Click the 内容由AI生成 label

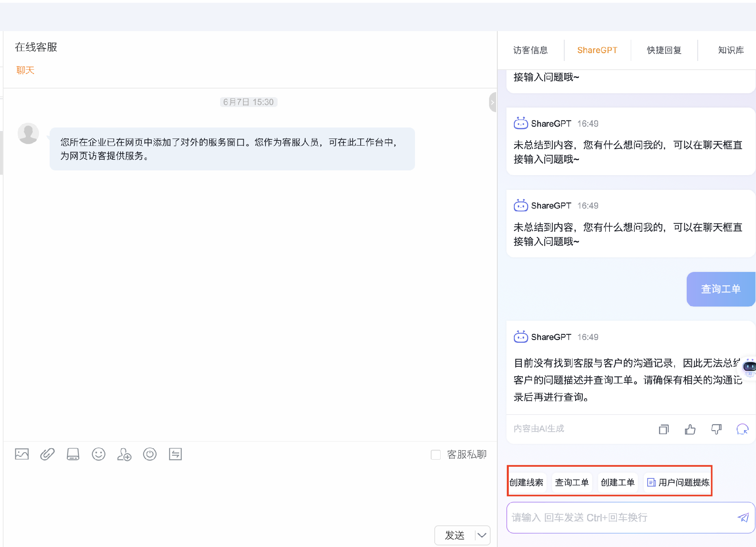point(539,429)
